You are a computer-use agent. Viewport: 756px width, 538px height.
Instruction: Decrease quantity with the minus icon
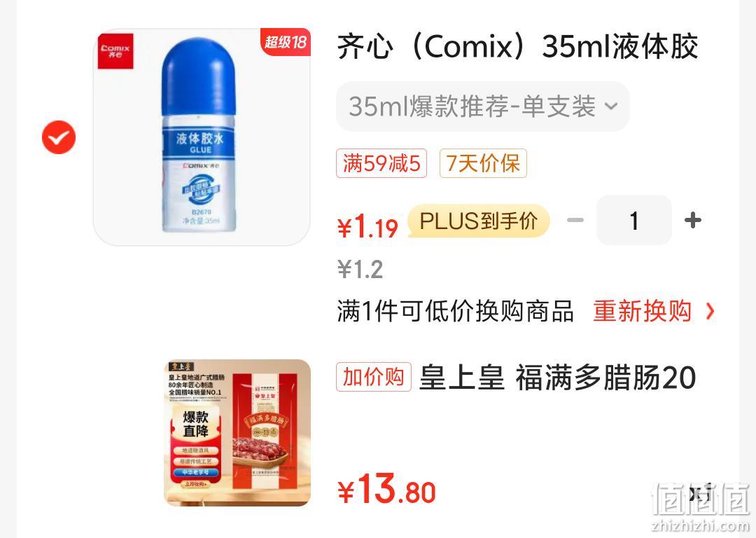pyautogui.click(x=575, y=221)
